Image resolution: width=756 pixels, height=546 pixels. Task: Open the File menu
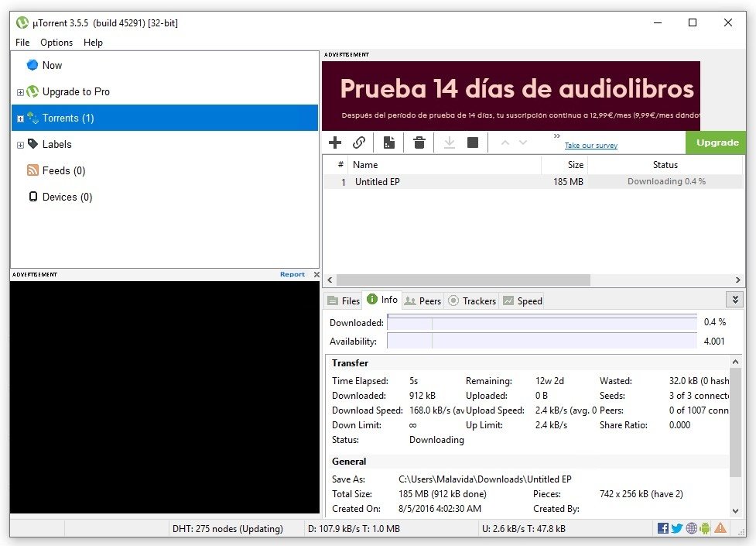22,43
